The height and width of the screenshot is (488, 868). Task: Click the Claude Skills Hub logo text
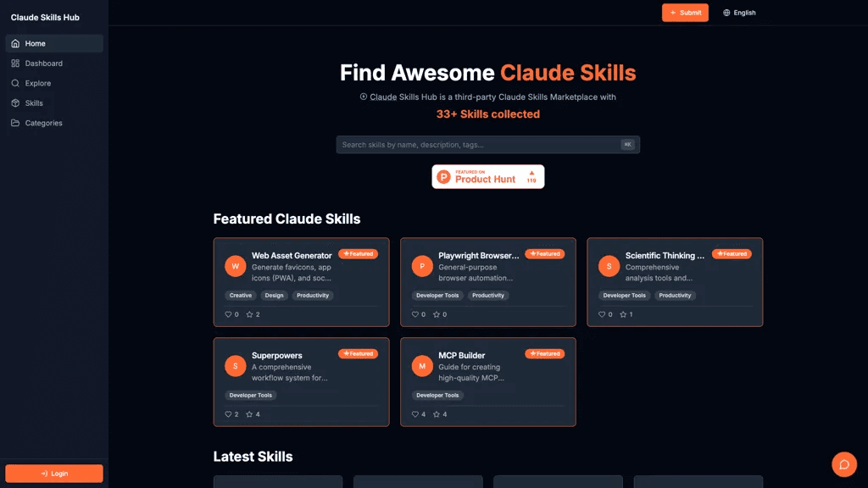[45, 17]
